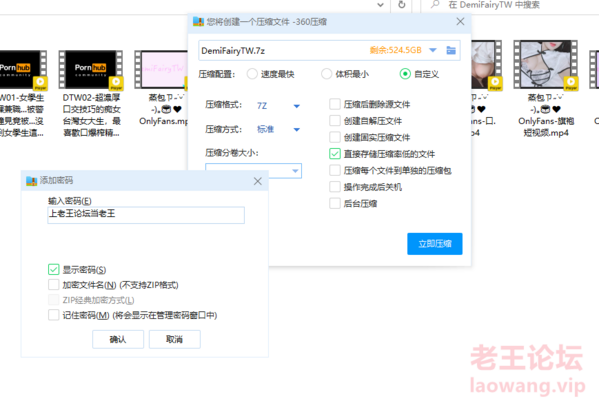Expand the save location dropdown arrow near 剩余:524.5GB
This screenshot has width=599, height=403.
point(433,50)
